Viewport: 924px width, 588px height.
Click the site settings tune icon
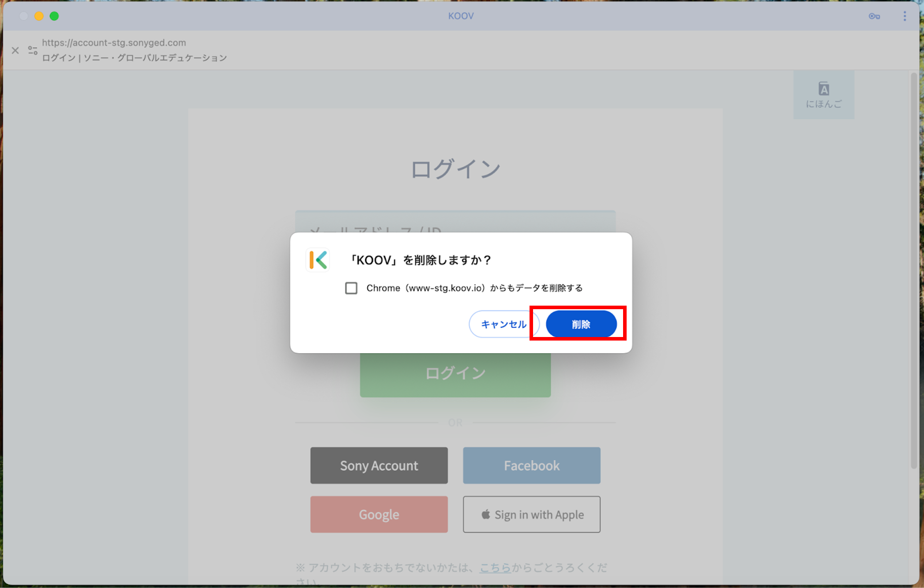click(33, 50)
